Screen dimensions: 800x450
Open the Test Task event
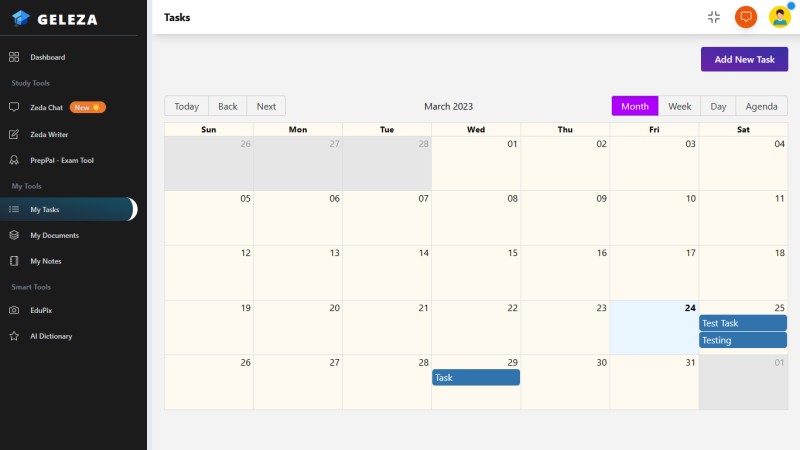coord(743,323)
